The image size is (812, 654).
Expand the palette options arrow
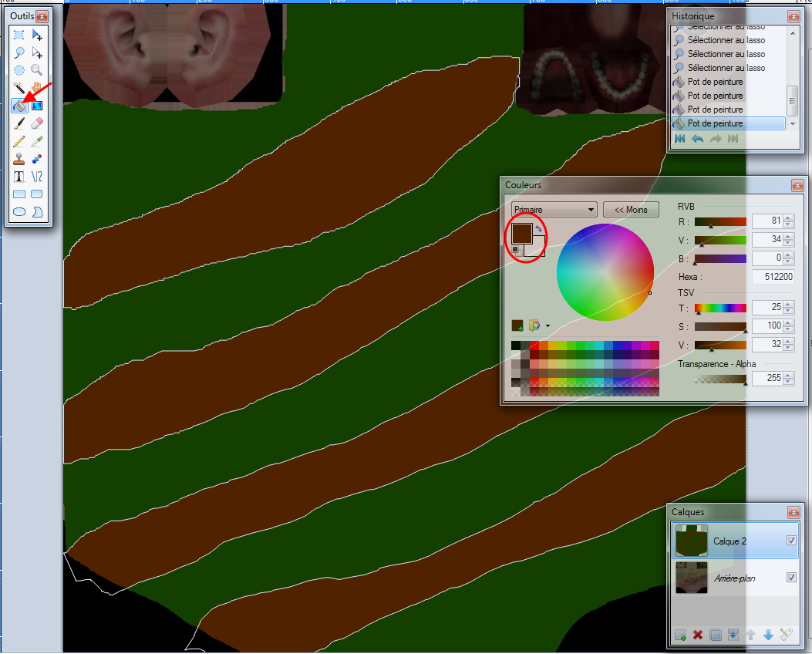548,325
